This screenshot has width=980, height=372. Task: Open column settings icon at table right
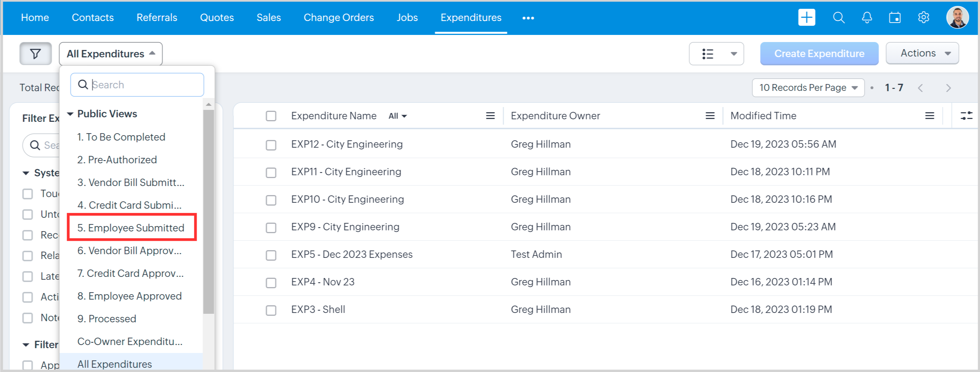point(966,116)
